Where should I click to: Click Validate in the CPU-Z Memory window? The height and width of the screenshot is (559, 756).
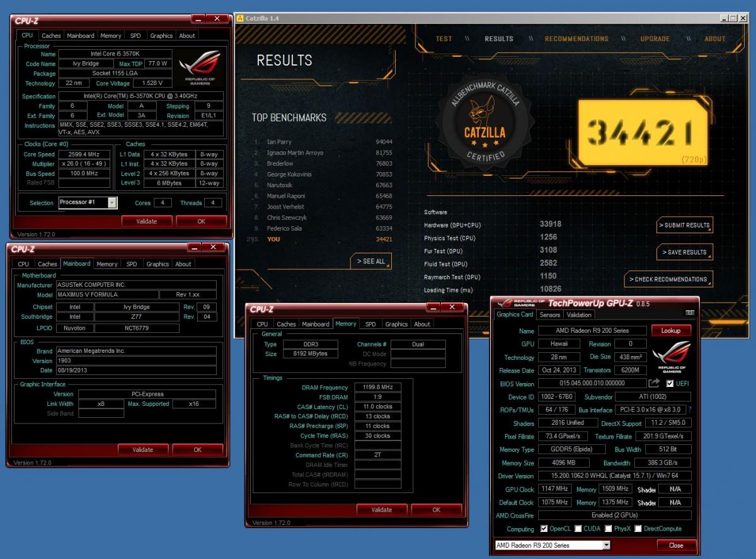point(382,509)
